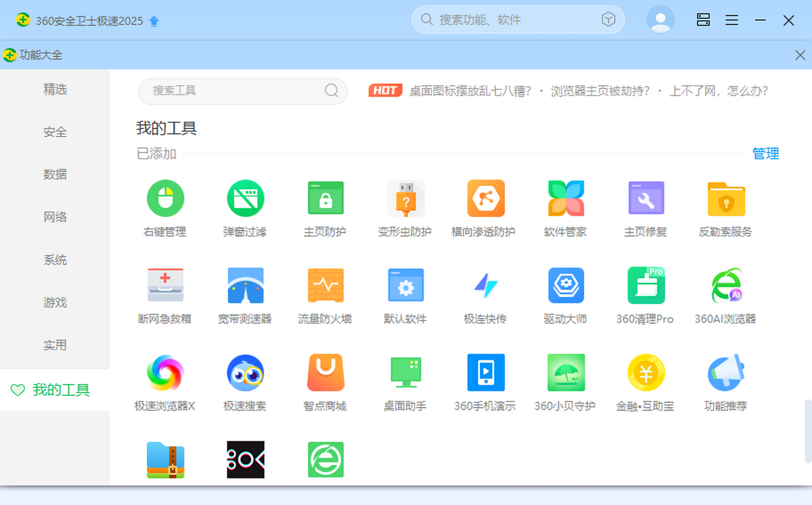Open the zip archive folder tool icon

165,460
